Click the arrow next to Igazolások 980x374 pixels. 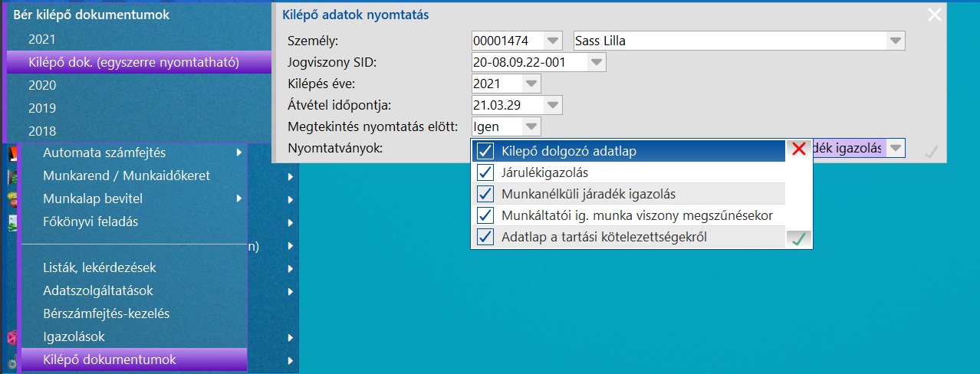coord(290,337)
